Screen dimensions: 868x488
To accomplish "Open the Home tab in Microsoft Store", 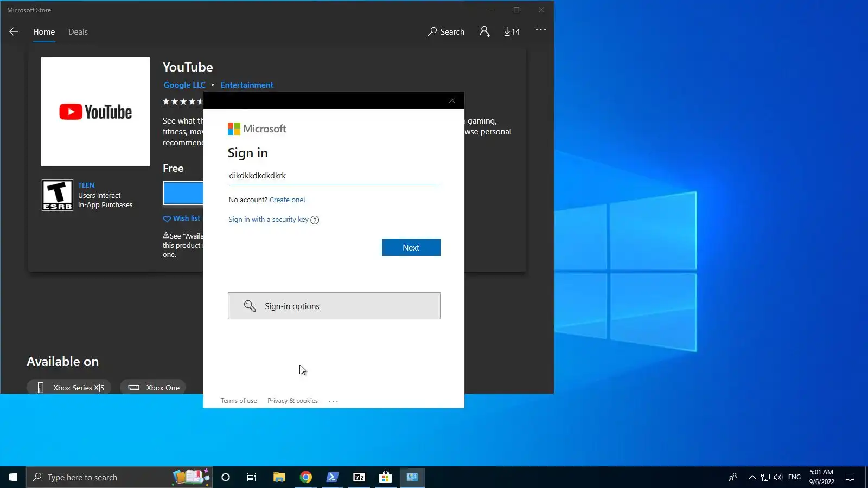I will [44, 32].
